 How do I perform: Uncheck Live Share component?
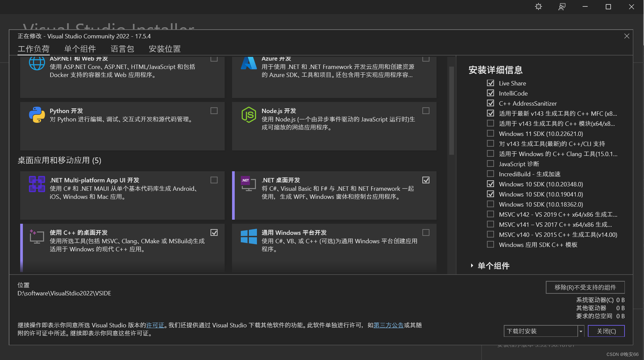pyautogui.click(x=490, y=83)
